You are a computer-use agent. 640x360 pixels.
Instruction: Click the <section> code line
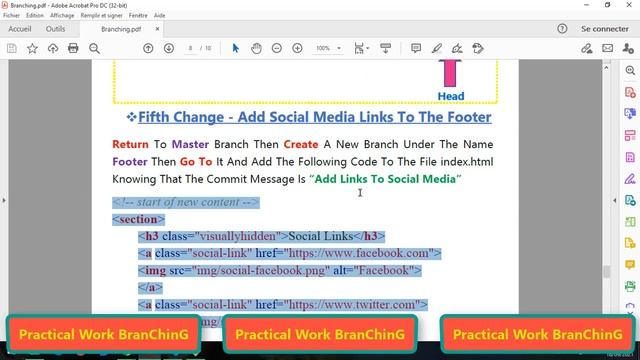(x=139, y=219)
